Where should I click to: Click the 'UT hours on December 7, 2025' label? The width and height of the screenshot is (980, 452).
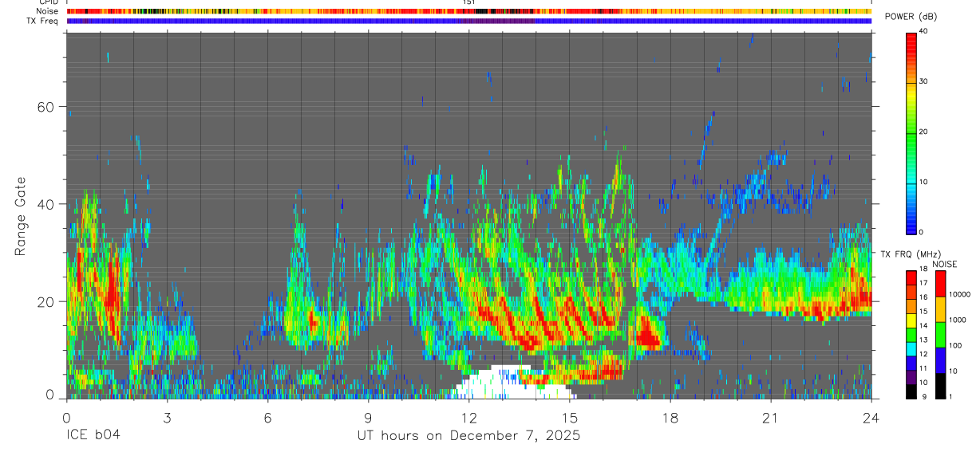coord(468,436)
